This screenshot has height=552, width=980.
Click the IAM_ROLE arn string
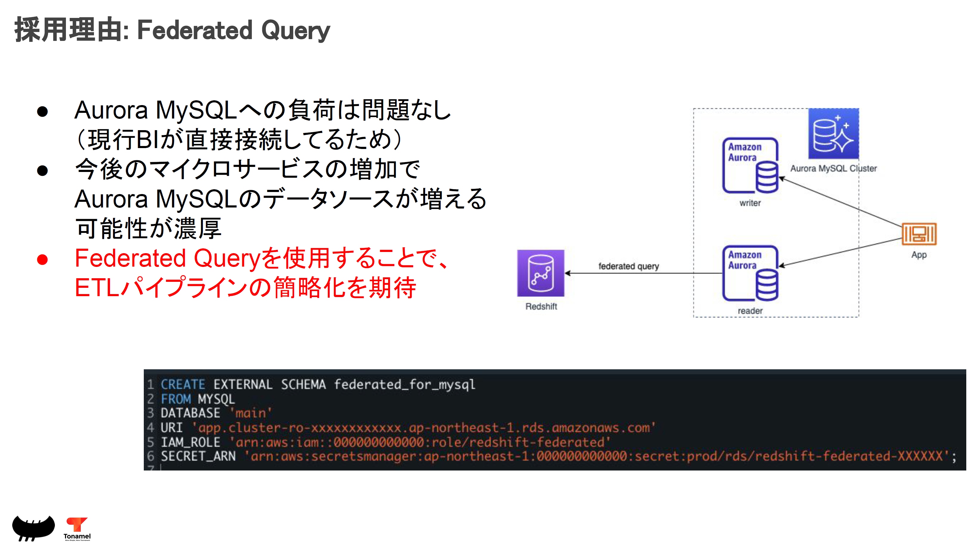420,442
